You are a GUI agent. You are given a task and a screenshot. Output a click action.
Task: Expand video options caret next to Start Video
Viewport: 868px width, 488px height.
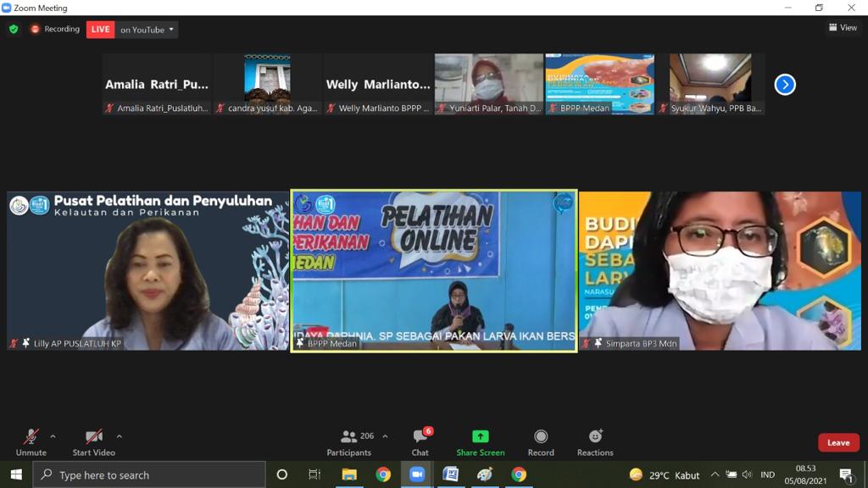click(x=119, y=436)
